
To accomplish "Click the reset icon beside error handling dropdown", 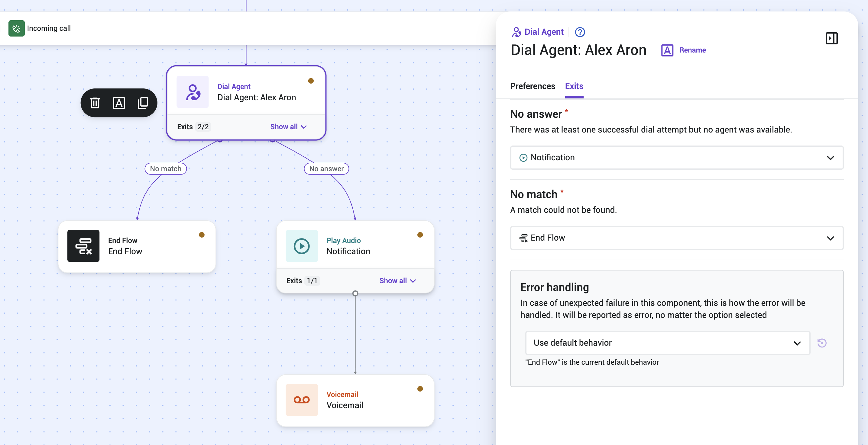I will pos(822,343).
